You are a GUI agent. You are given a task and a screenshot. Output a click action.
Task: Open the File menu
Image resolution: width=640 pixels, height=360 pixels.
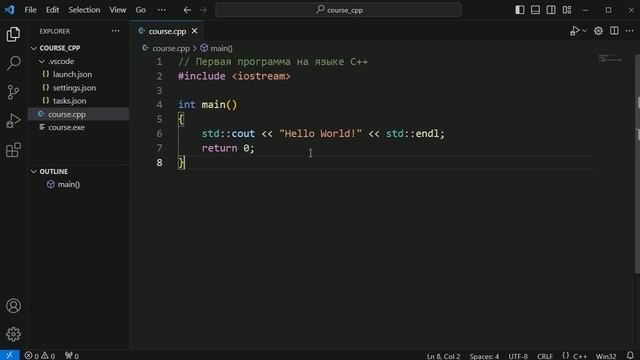(x=30, y=10)
